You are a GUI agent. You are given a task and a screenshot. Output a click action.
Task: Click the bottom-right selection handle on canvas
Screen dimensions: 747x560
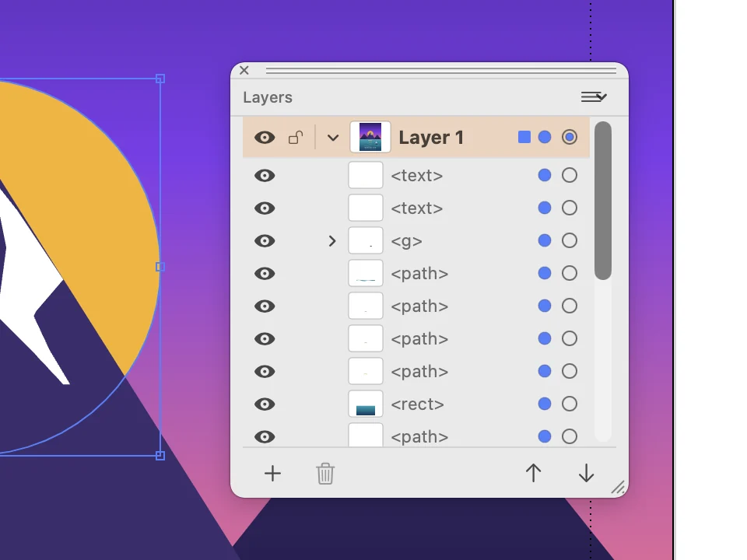point(160,455)
